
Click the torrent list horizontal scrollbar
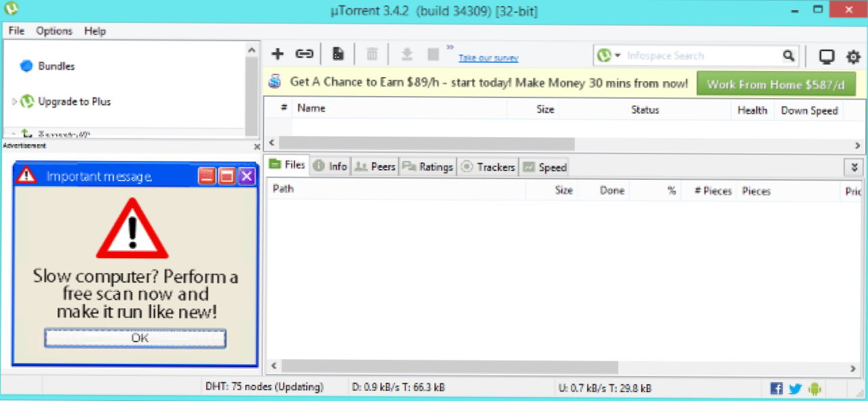[426, 143]
